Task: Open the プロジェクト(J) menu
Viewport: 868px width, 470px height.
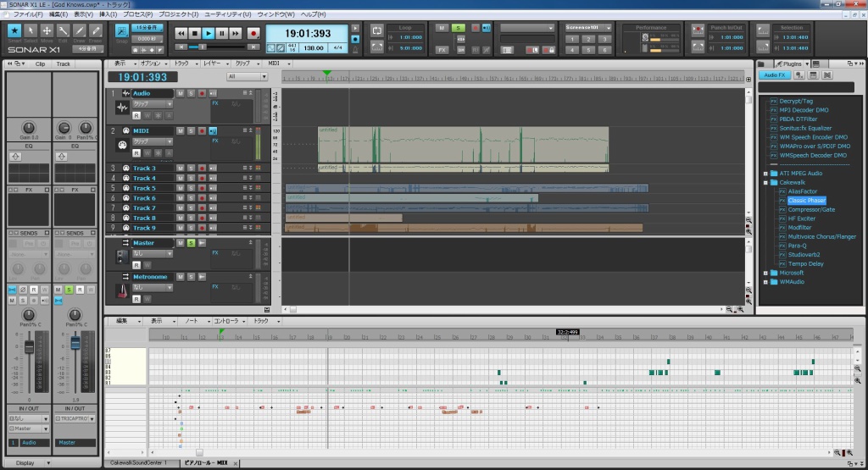Action: 178,14
